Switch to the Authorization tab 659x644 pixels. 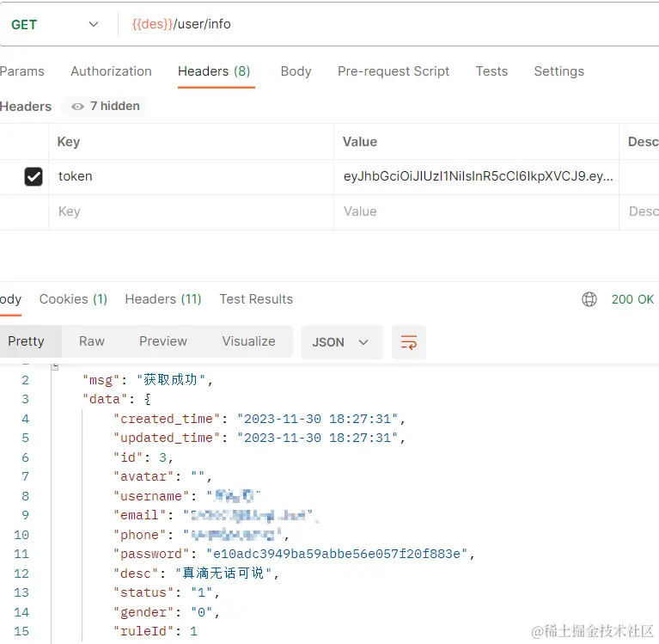[x=111, y=71]
